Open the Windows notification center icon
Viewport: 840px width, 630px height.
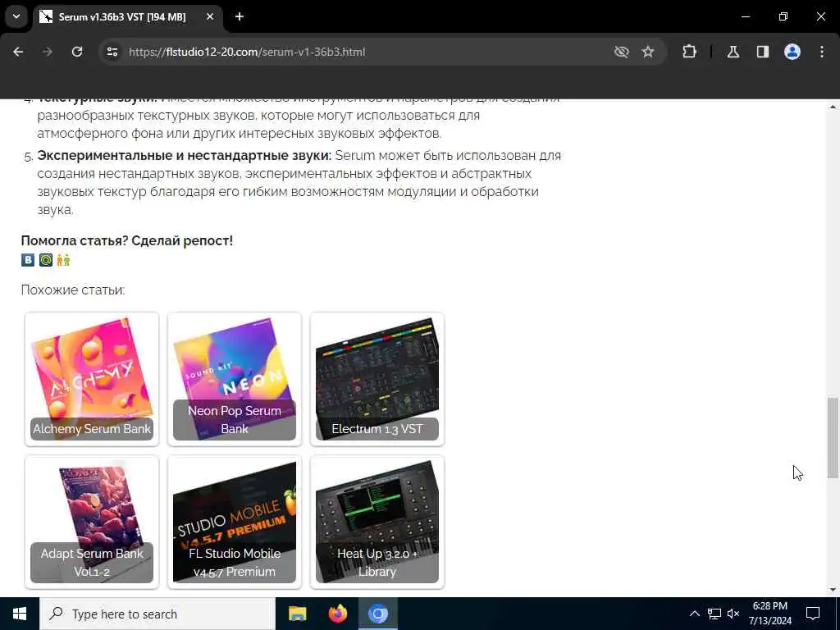tap(813, 614)
